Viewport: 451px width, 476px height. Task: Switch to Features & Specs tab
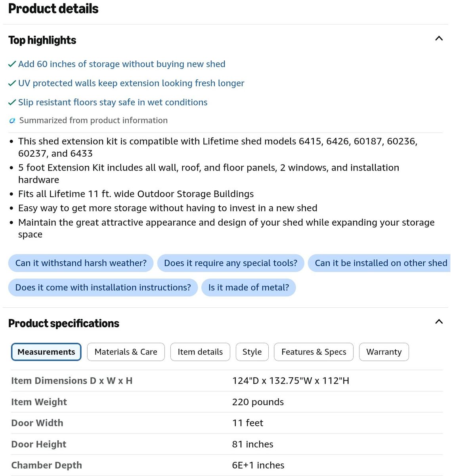coord(313,352)
